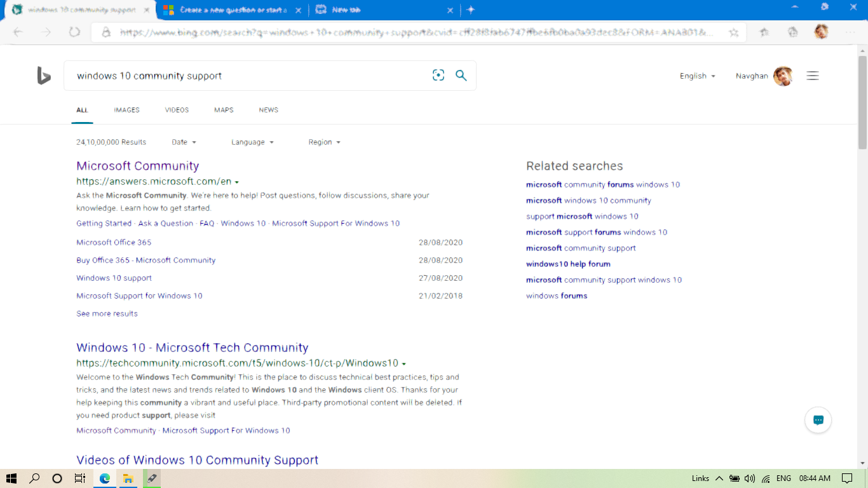Open the Bing hamburger menu
Screen dimensions: 868x488
[x=813, y=76]
